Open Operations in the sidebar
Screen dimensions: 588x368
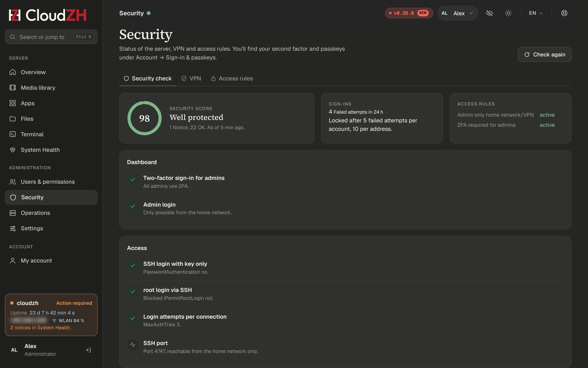51,213
